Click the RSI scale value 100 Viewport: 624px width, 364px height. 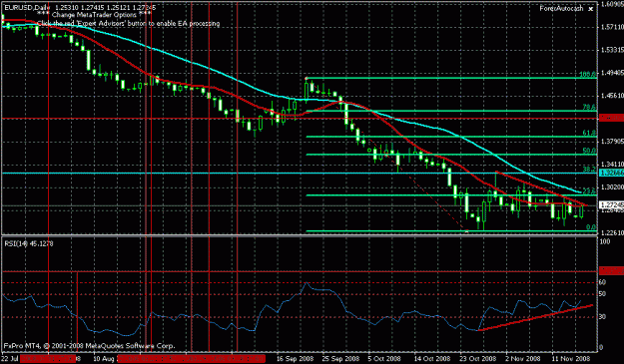point(605,242)
